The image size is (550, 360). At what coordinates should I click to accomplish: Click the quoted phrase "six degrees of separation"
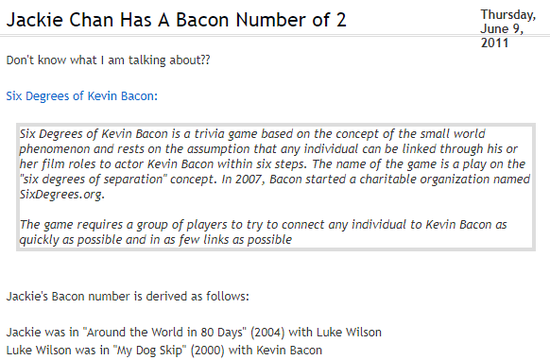[93, 179]
